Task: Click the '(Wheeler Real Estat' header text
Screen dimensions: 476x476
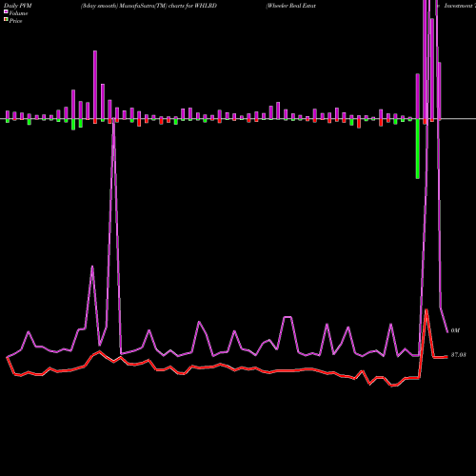Action: (x=291, y=6)
